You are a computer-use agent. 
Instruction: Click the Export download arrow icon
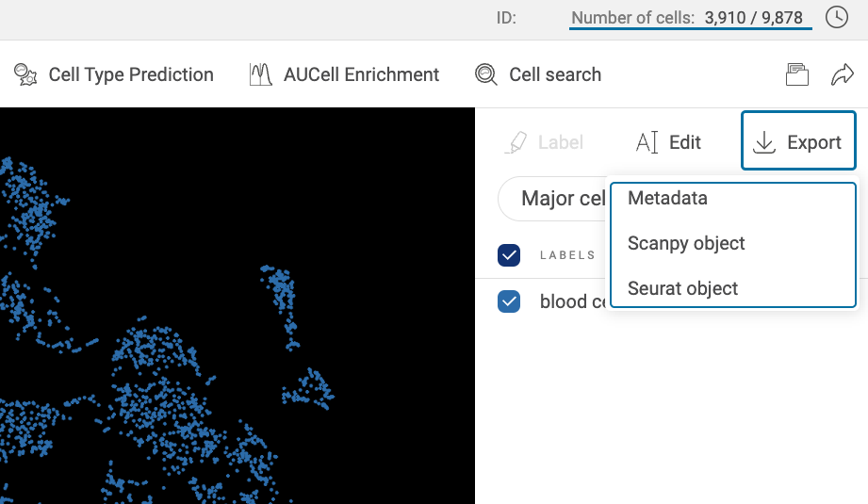pyautogui.click(x=764, y=142)
